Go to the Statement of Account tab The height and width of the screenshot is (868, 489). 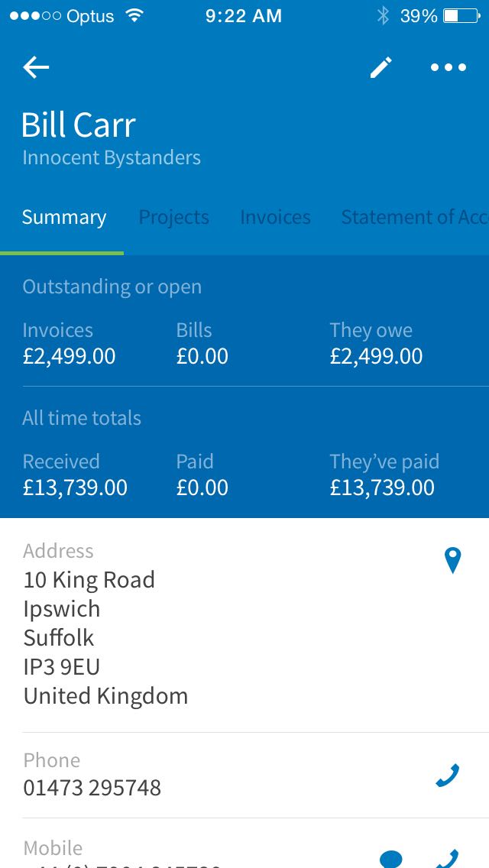click(414, 218)
